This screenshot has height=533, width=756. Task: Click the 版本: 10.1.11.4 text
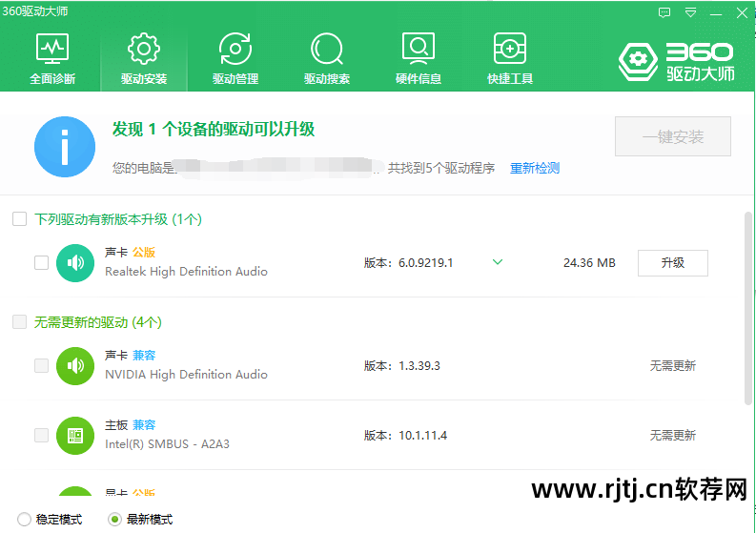[x=405, y=436]
